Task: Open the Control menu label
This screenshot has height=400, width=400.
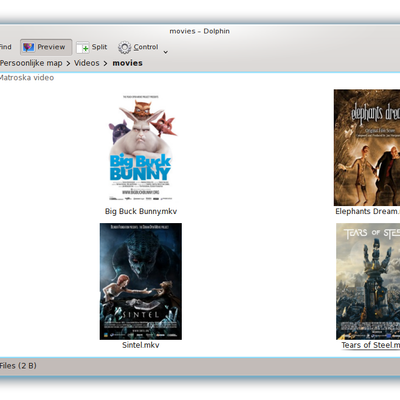Action: click(x=146, y=47)
